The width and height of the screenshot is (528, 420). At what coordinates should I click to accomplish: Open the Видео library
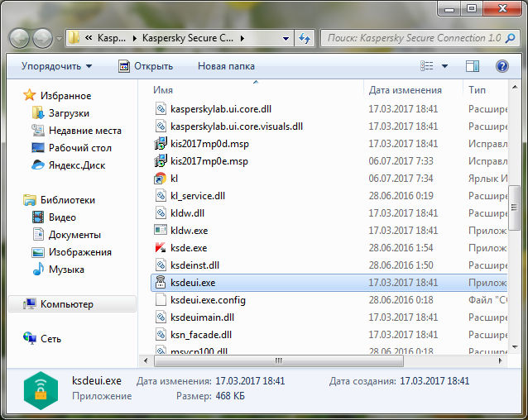click(x=62, y=217)
